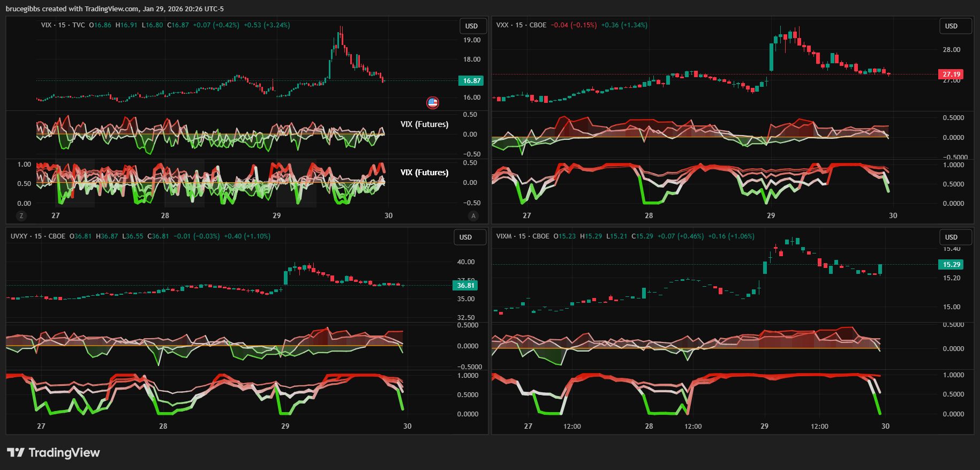Click the VXX symbol title
980x470 pixels.
click(502, 25)
